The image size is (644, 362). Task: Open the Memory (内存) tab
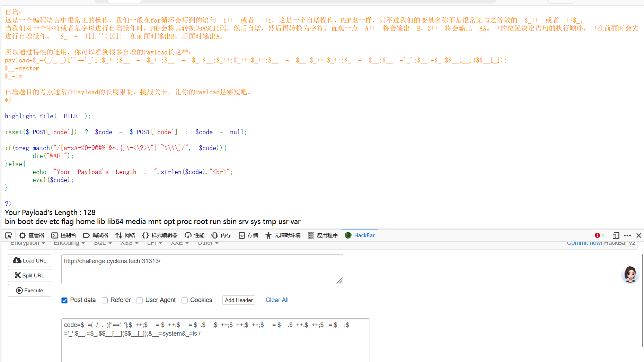[221, 235]
